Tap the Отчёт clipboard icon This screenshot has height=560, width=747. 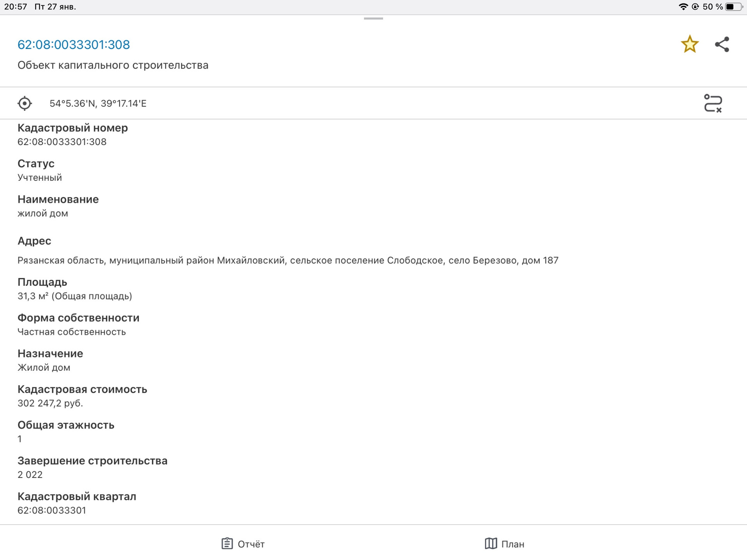[x=227, y=543]
